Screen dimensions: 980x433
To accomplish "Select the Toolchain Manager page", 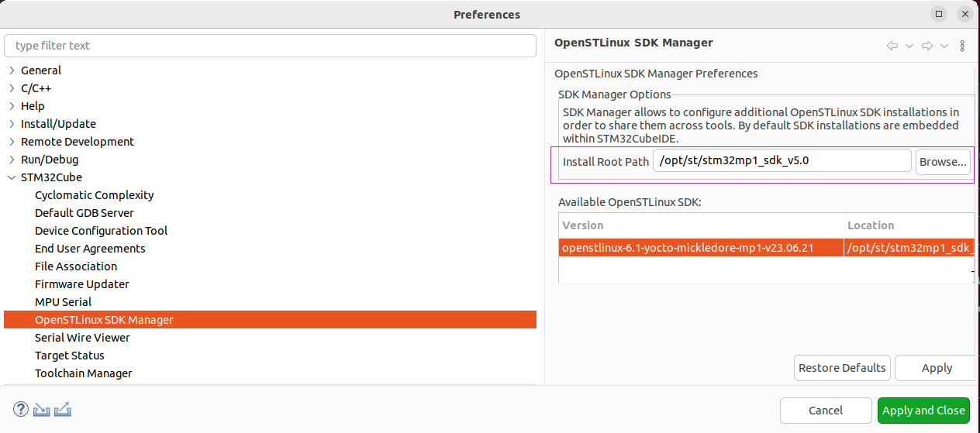I will 84,373.
